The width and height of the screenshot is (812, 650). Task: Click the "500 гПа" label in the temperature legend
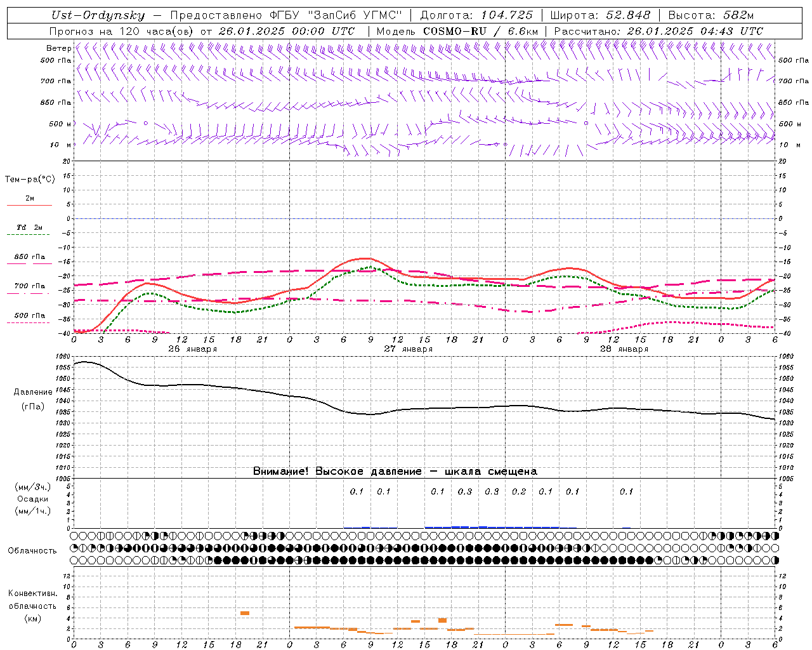(x=30, y=315)
